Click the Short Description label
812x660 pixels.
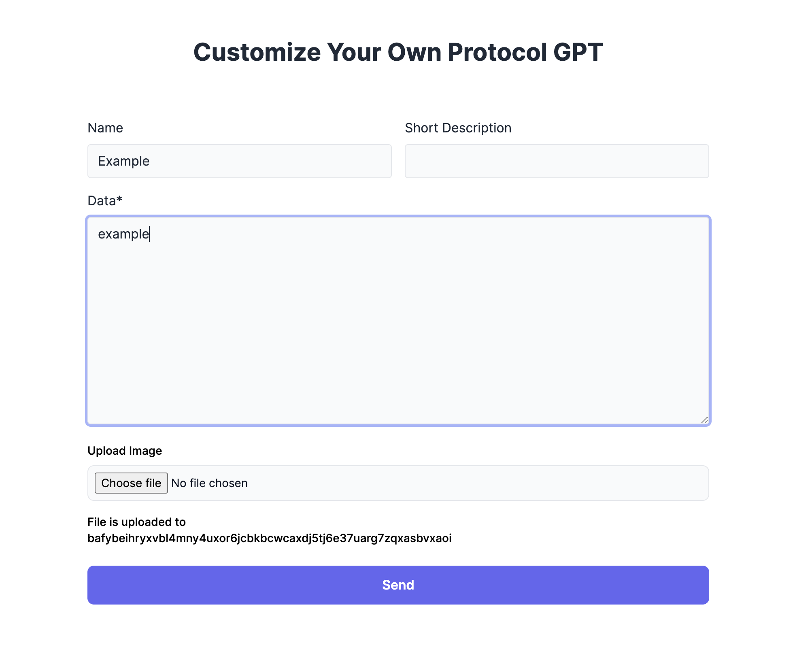(x=458, y=128)
